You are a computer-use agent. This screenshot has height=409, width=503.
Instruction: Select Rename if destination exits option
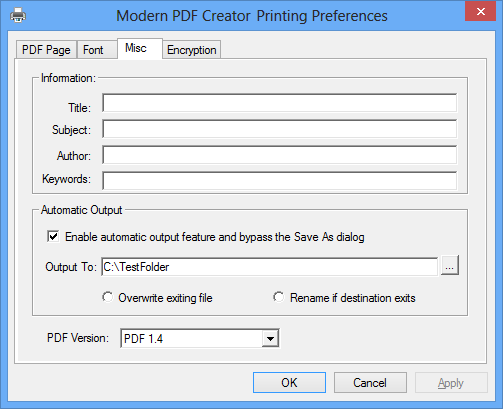coord(279,297)
